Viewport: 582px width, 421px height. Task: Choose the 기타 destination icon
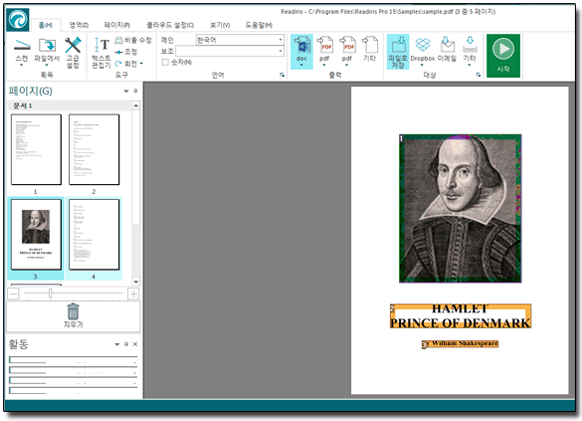[470, 45]
